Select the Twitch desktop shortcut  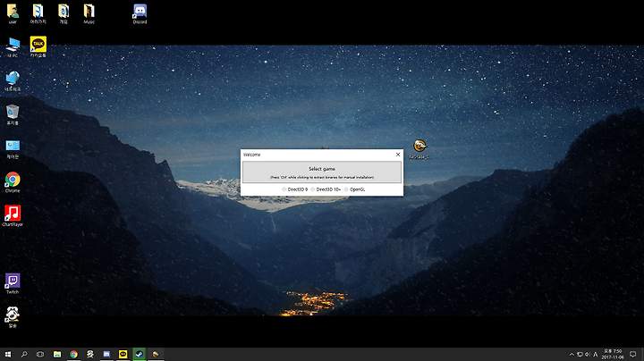13,284
